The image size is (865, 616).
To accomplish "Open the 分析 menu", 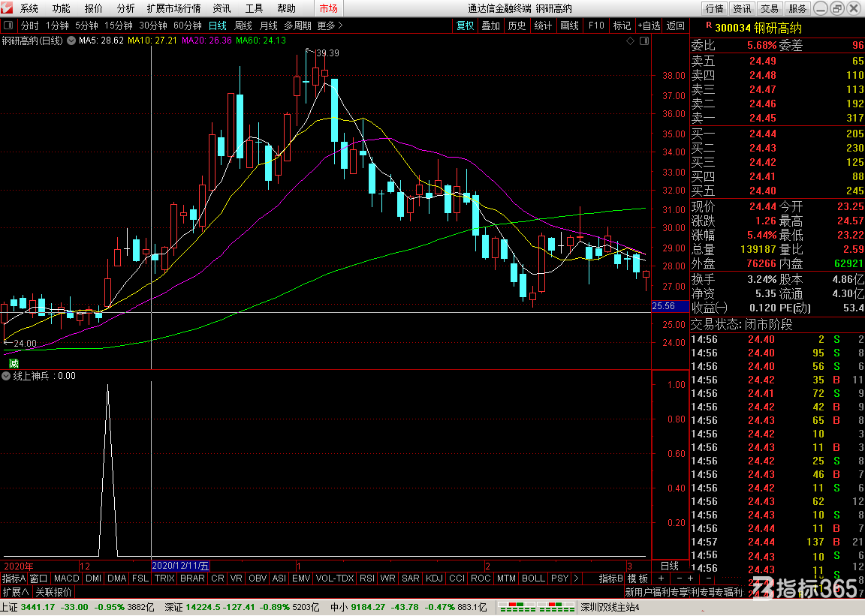I will pyautogui.click(x=125, y=8).
